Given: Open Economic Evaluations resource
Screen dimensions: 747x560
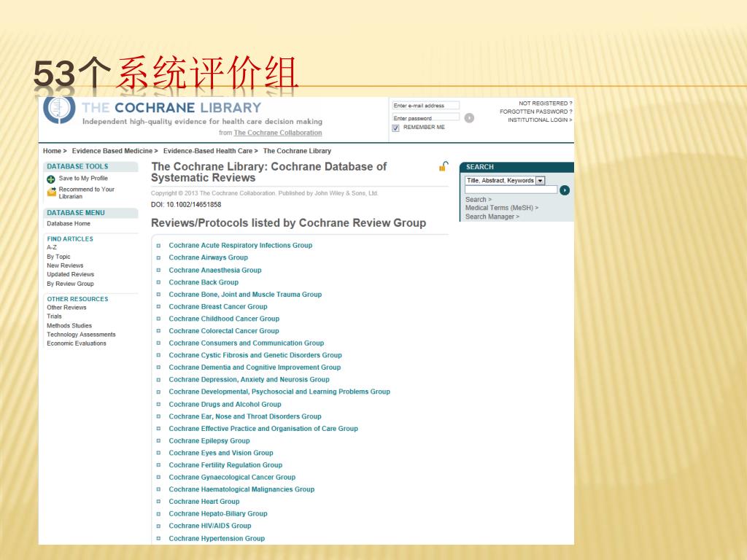Looking at the screenshot, I should pos(76,343).
